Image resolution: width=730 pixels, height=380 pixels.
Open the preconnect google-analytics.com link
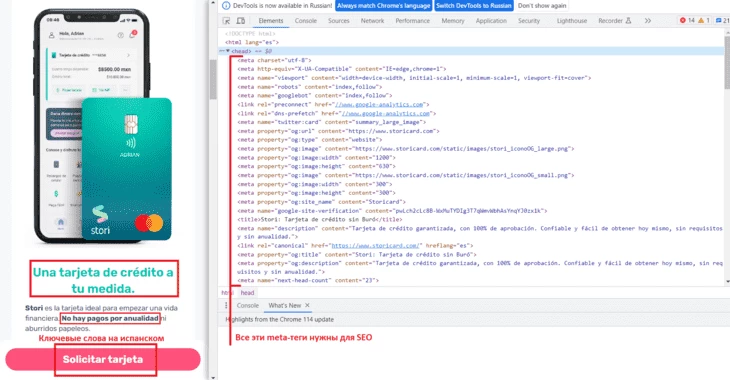(379, 105)
